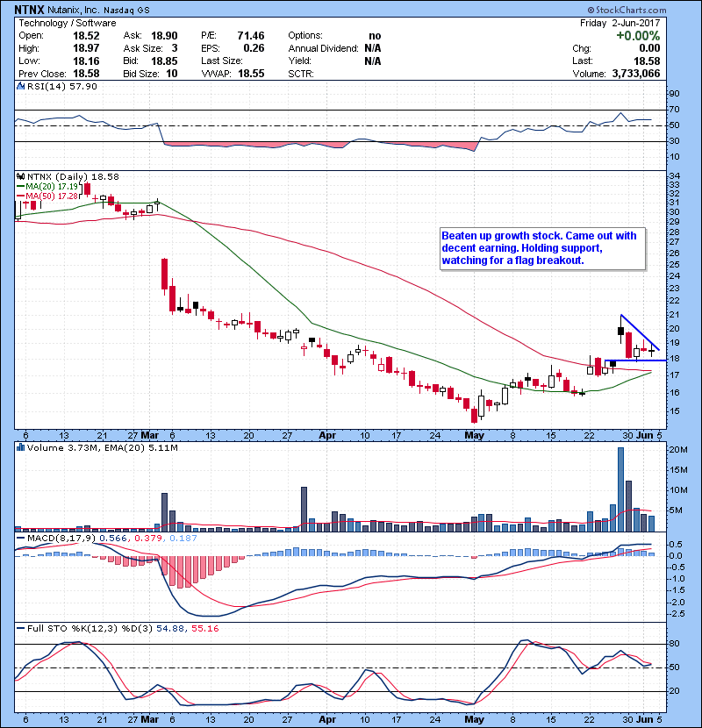This screenshot has width=702, height=728.
Task: Click the Volume figure 3,733,066
Action: coord(636,74)
